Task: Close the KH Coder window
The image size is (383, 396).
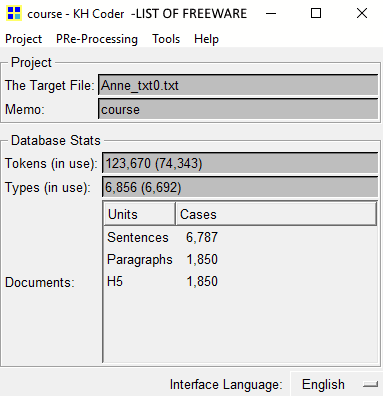Action: pyautogui.click(x=362, y=14)
